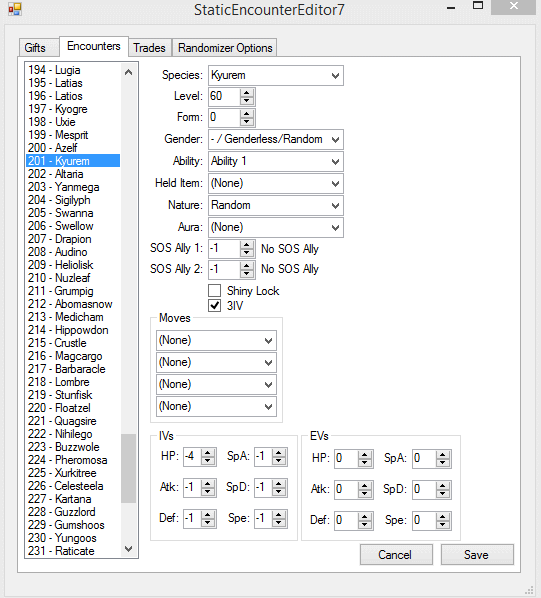
Task: Click the Cancel button
Action: click(x=396, y=555)
